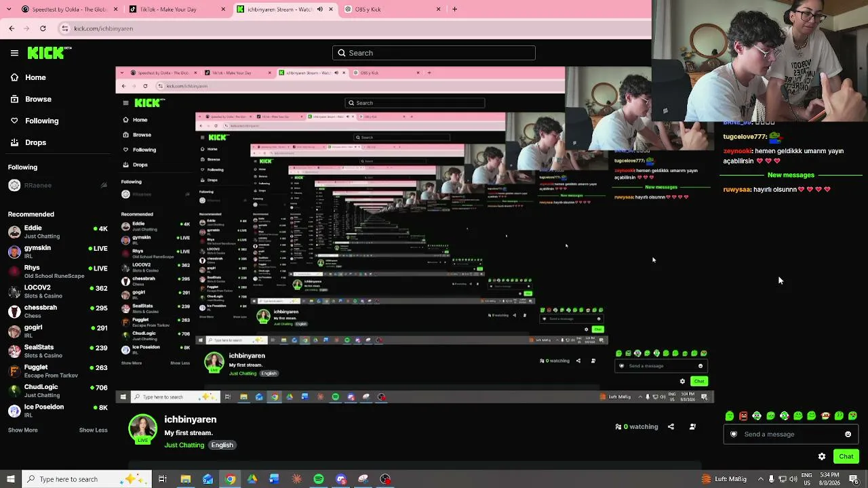Open OBS Studio from the taskbar
This screenshot has width=868, height=488.
click(x=385, y=479)
